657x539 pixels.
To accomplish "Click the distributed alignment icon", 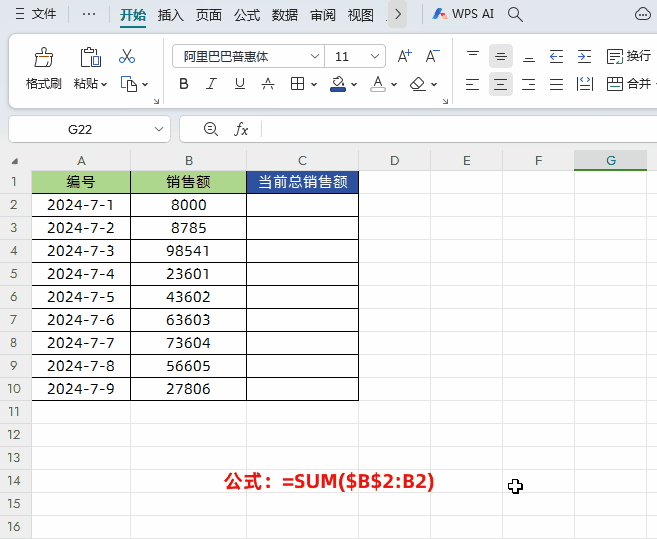I will (585, 84).
